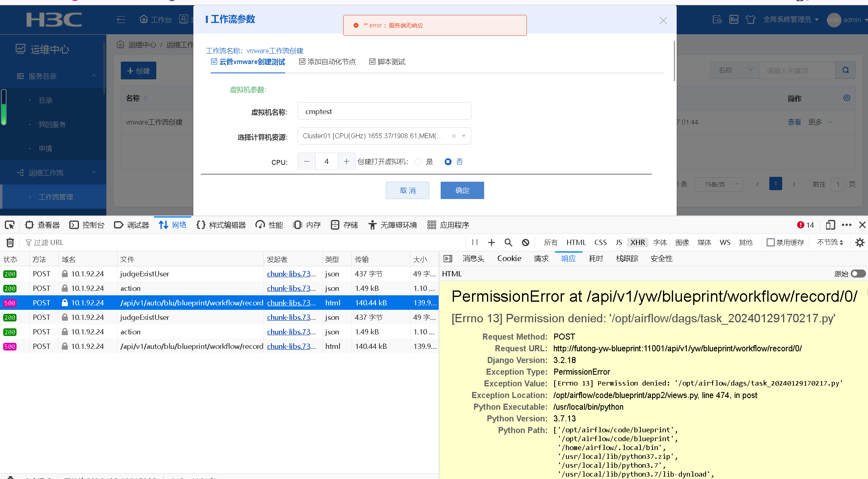Viewport: 868px width, 479px height.
Task: Open throttling 不节流 dropdown
Action: pos(830,242)
